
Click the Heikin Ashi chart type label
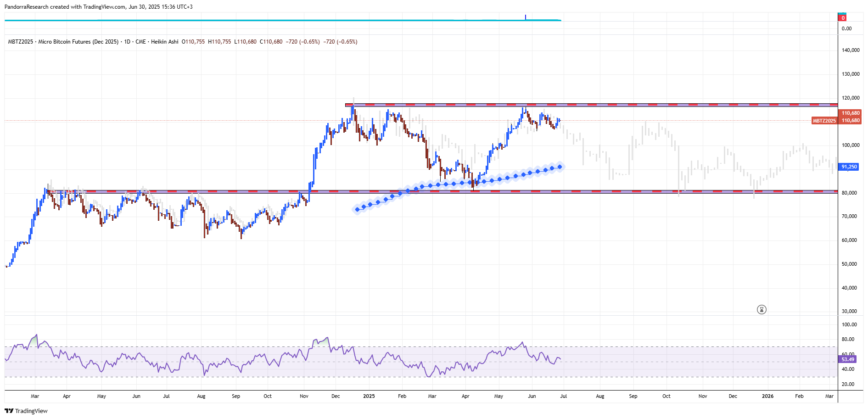coord(165,42)
